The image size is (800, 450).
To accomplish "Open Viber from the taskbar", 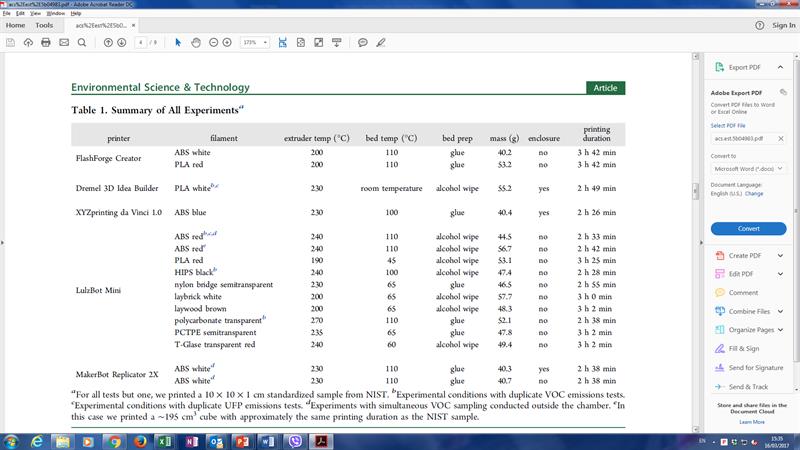I will 295,441.
